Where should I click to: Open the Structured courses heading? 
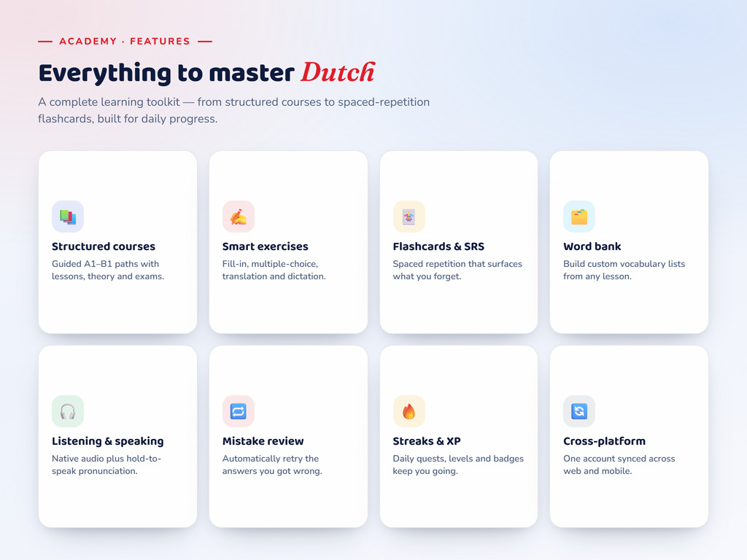pyautogui.click(x=104, y=246)
